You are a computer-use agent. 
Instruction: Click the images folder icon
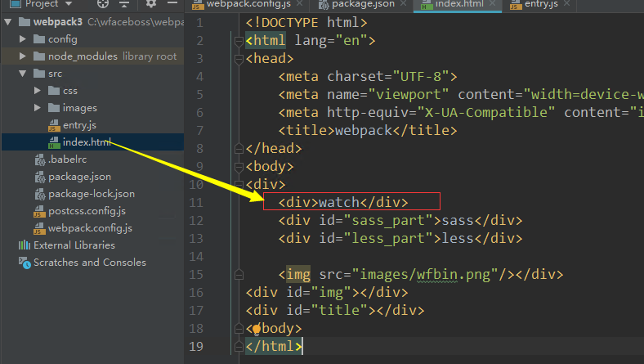coord(54,108)
